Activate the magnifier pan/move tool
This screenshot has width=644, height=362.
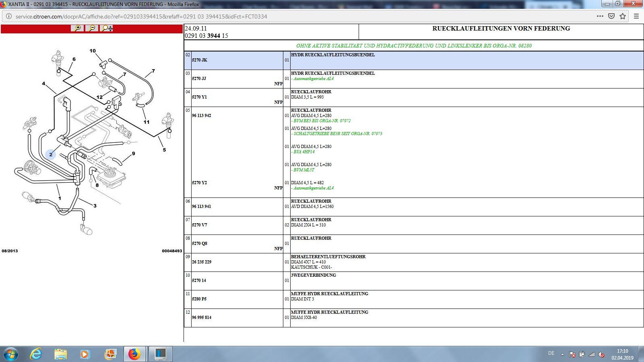pos(107,28)
